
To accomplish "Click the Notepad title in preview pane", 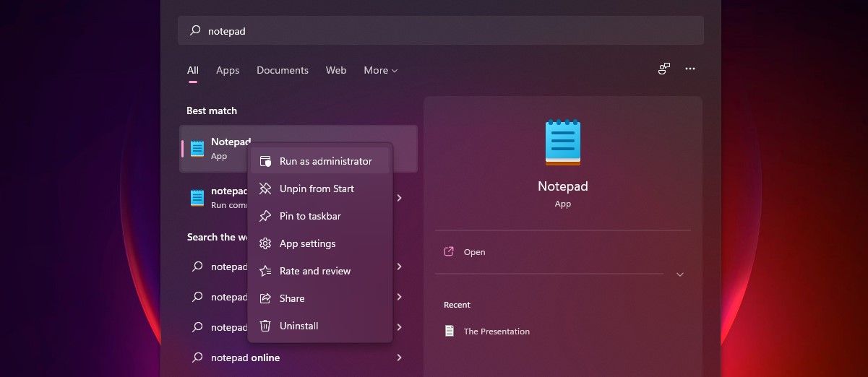I will pos(563,186).
